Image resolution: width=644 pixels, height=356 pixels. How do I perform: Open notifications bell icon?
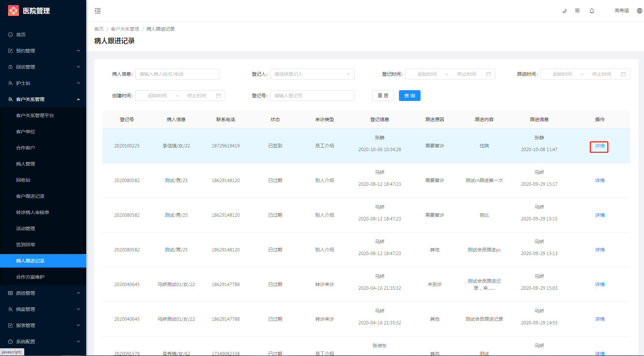coord(592,11)
